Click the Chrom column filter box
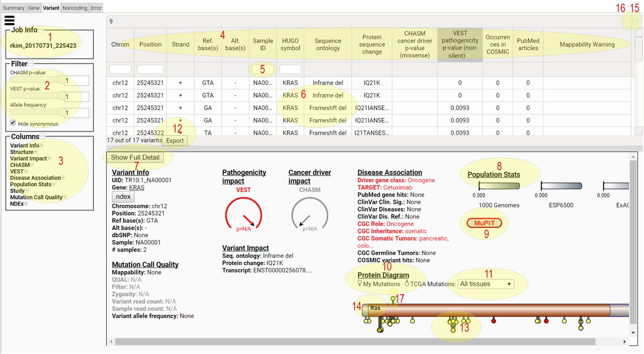 120,69
